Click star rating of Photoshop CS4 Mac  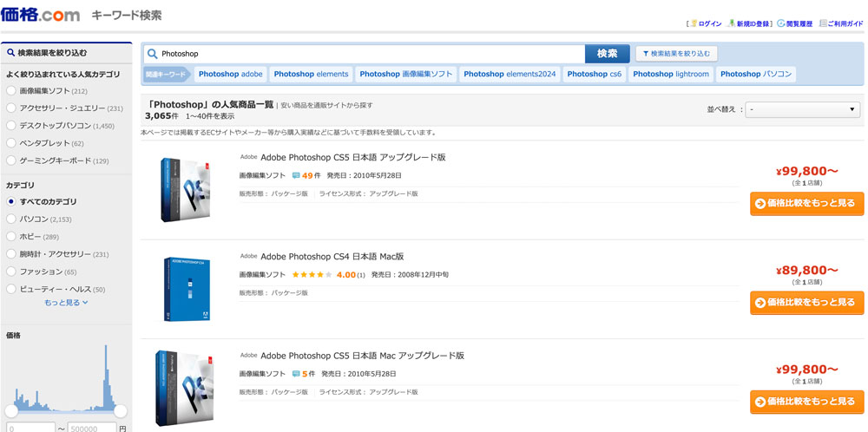click(311, 275)
